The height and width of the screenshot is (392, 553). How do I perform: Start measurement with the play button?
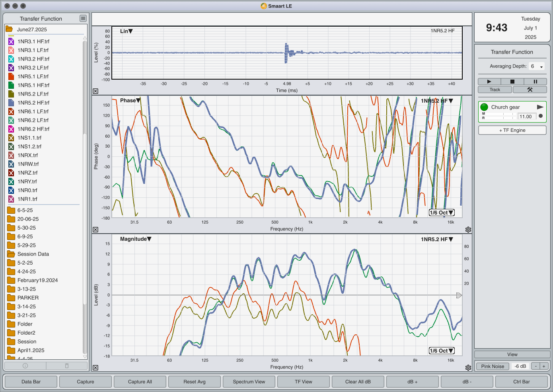(x=489, y=82)
